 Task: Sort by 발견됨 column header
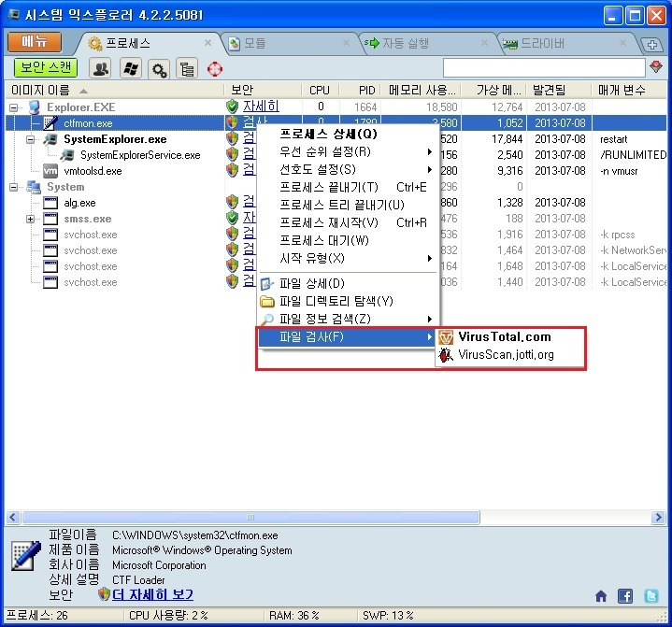(559, 90)
